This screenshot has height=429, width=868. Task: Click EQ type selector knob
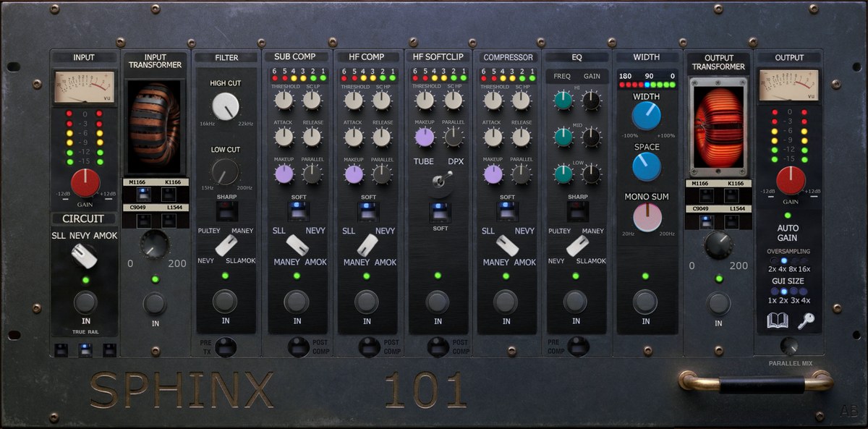pos(577,245)
